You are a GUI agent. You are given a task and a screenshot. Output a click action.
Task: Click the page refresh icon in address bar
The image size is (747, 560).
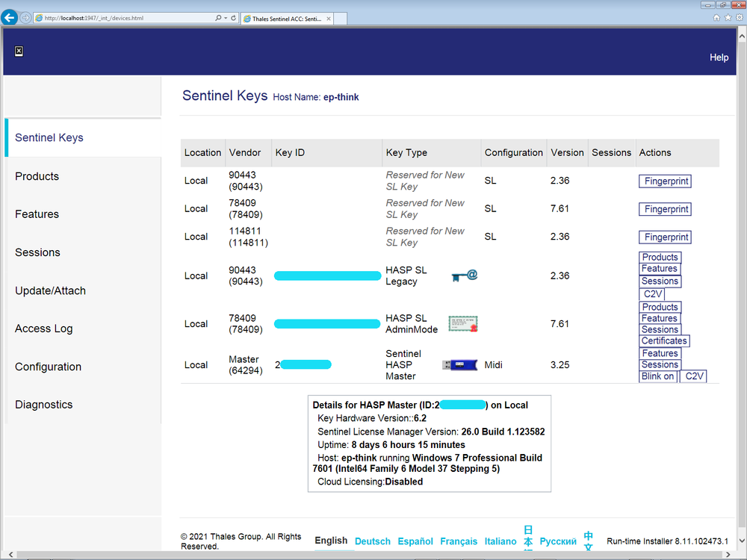[x=234, y=17]
